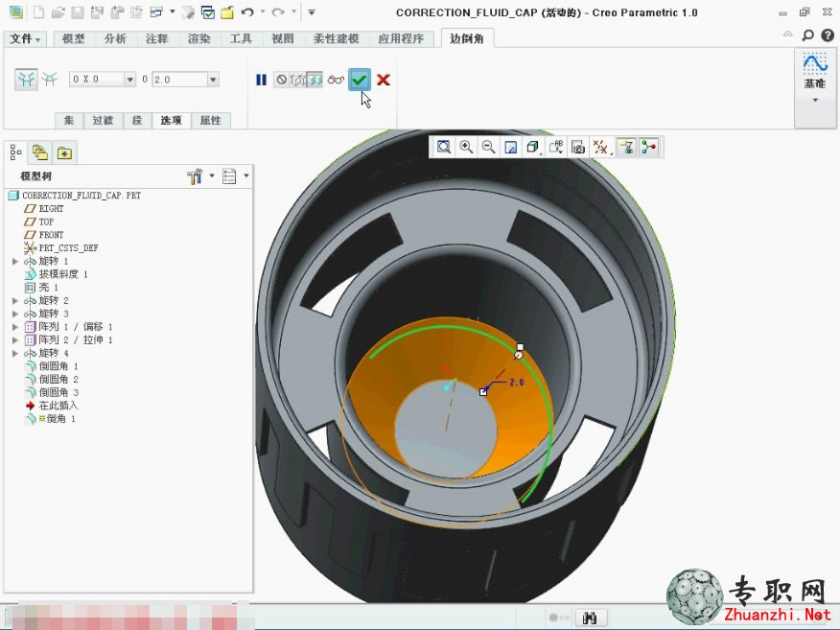Toggle chamfer Transition mode button
840x630 pixels.
tap(50, 80)
